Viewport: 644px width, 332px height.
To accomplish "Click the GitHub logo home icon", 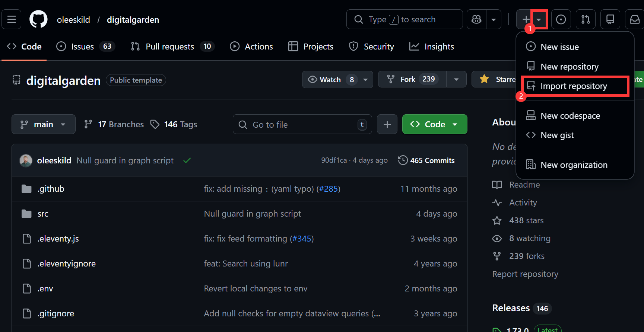I will pos(38,19).
